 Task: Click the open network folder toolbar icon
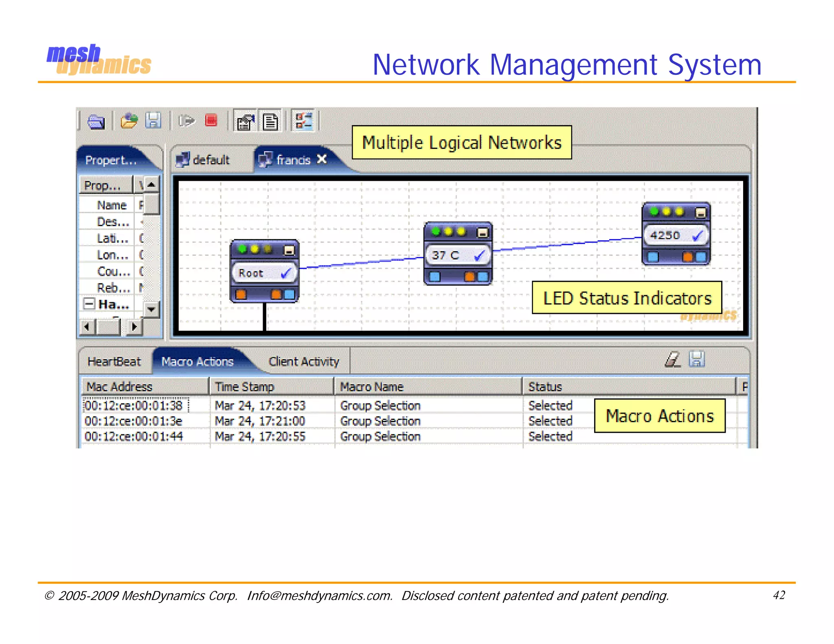pos(96,121)
